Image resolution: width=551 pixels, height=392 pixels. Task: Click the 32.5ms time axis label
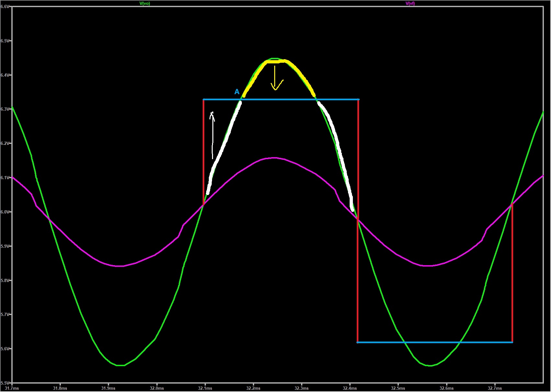tap(398, 388)
